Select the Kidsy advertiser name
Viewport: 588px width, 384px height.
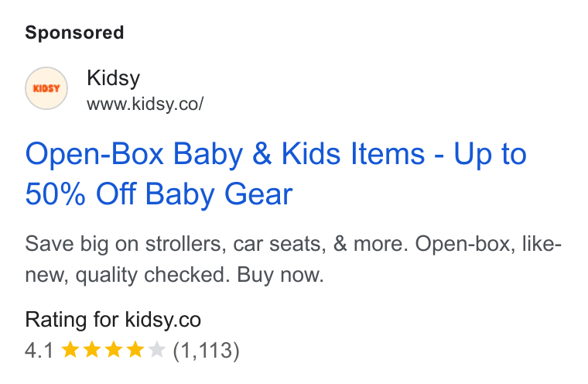[113, 78]
